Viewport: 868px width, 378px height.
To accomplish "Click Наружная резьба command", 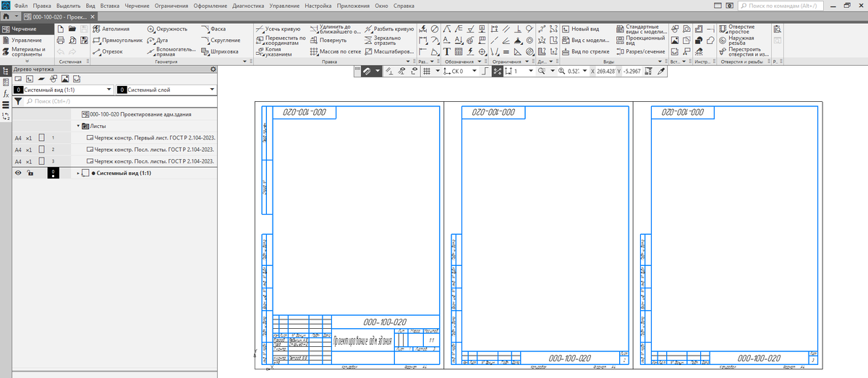I will [736, 40].
